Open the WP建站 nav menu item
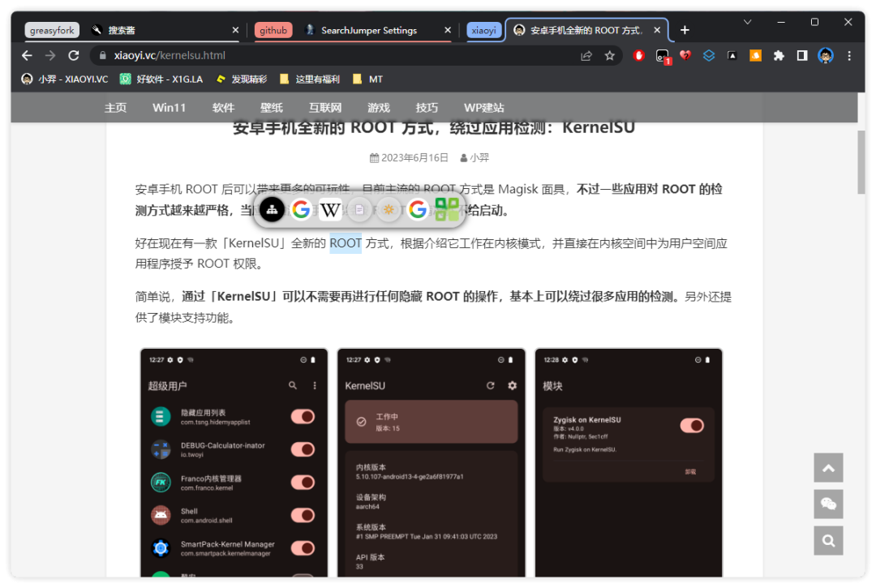Screen dimensions: 876x588 (x=483, y=108)
